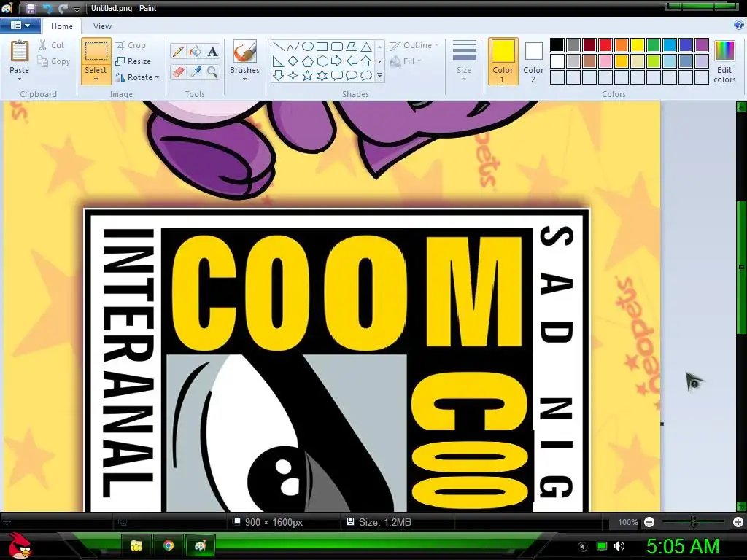This screenshot has width=747, height=560.
Task: Choose the Curve shape
Action: (x=293, y=47)
